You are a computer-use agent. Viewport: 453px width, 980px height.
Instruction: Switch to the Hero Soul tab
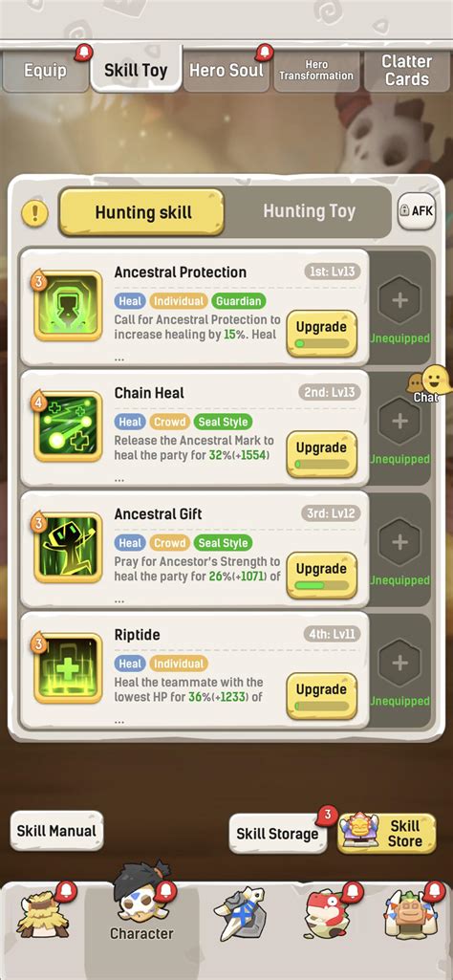pyautogui.click(x=226, y=71)
